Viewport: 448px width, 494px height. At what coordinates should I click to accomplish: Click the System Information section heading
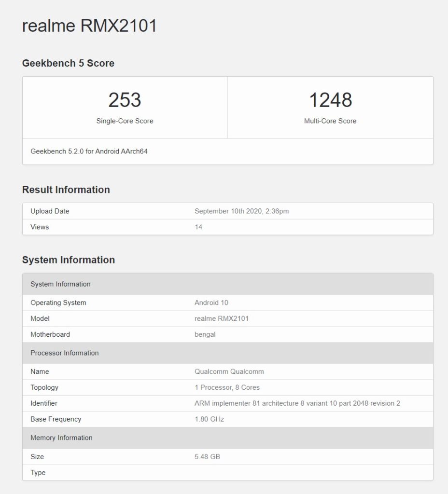pyautogui.click(x=68, y=260)
